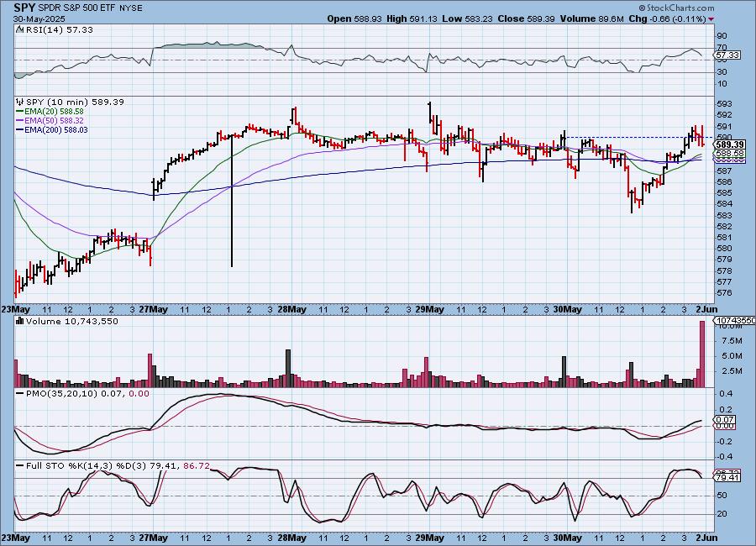Click the SPDR S&P 500 ETF name
This screenshot has width=756, height=546.
click(x=76, y=8)
